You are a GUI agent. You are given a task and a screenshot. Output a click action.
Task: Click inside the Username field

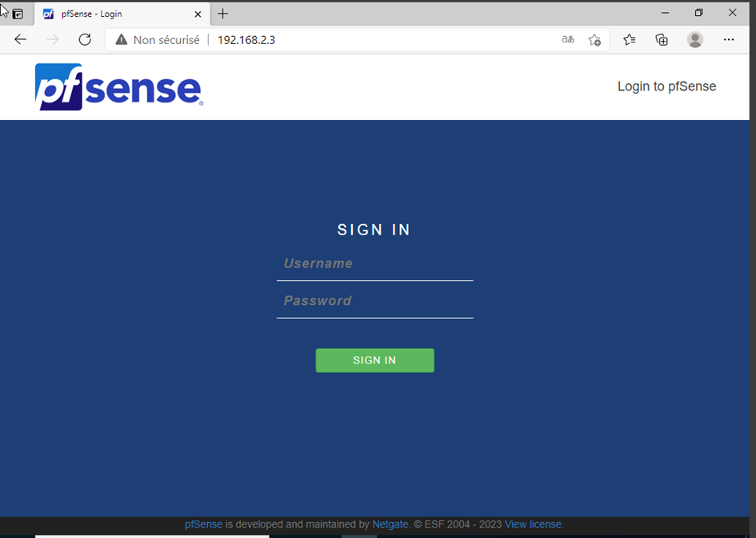(374, 263)
